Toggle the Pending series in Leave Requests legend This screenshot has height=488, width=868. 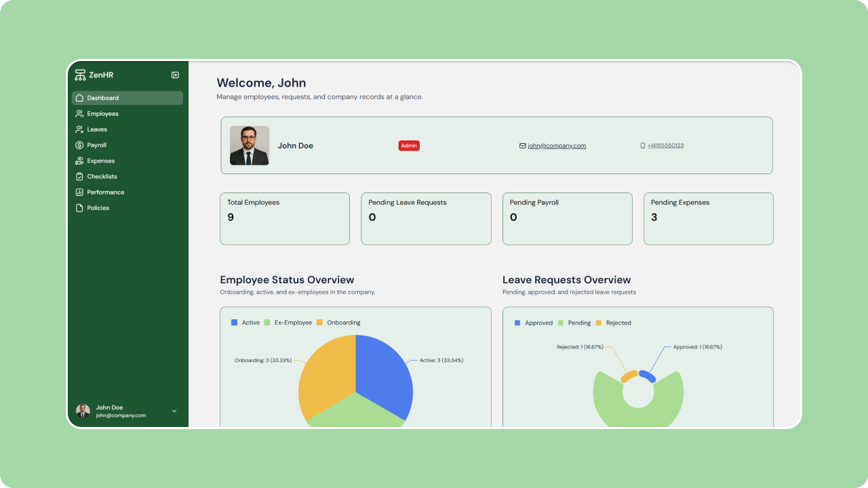coord(574,322)
